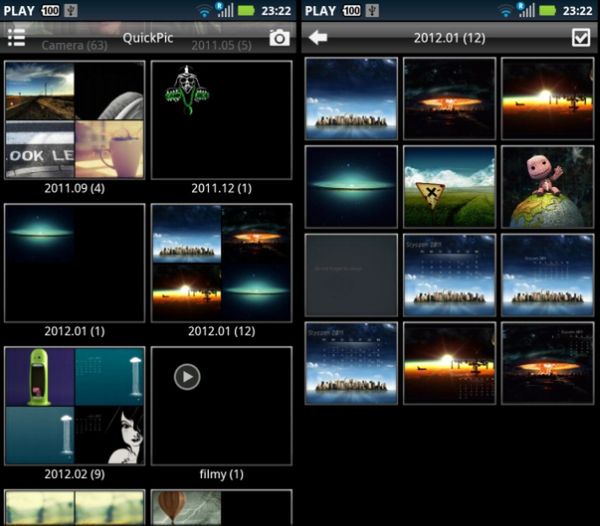Open the filmy (1) video album
Image resolution: width=600 pixels, height=526 pixels.
pos(222,406)
